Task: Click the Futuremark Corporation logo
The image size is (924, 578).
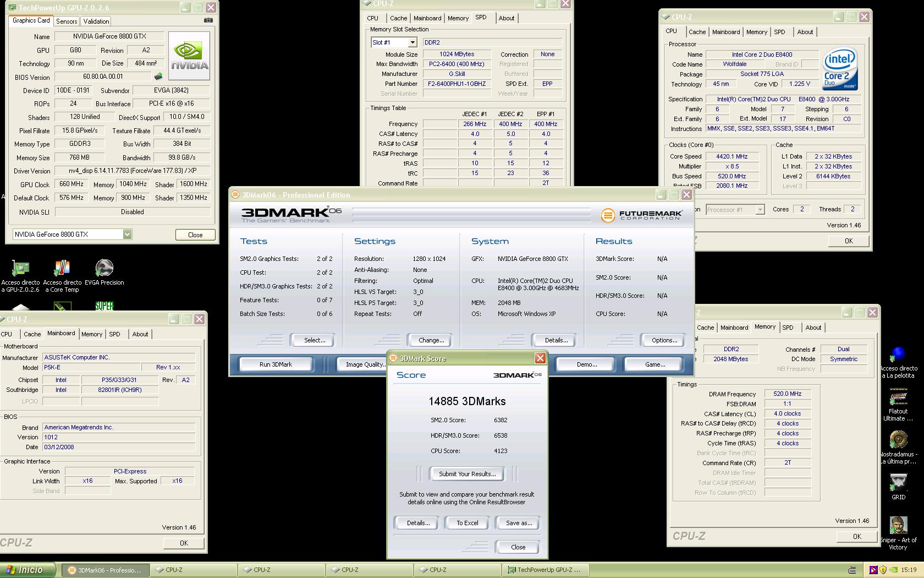Action: click(641, 215)
